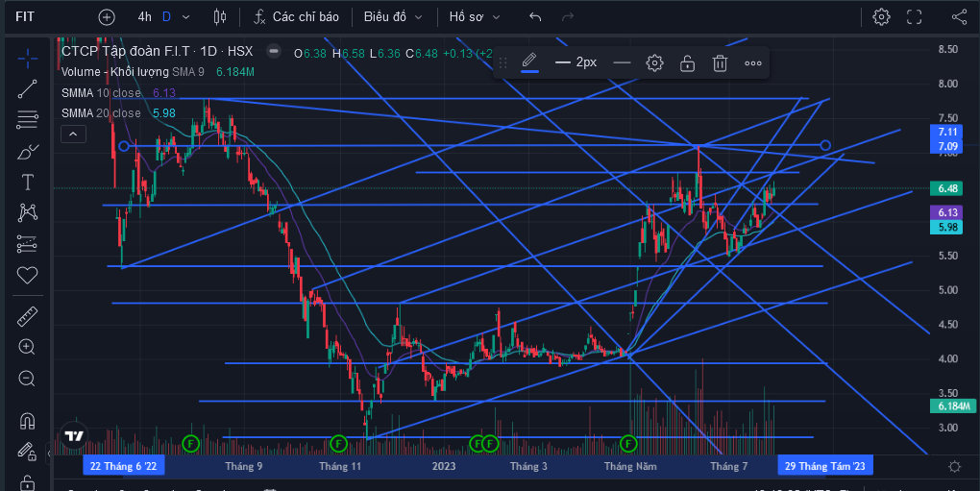Open the forecasting and measurement tools

27,244
